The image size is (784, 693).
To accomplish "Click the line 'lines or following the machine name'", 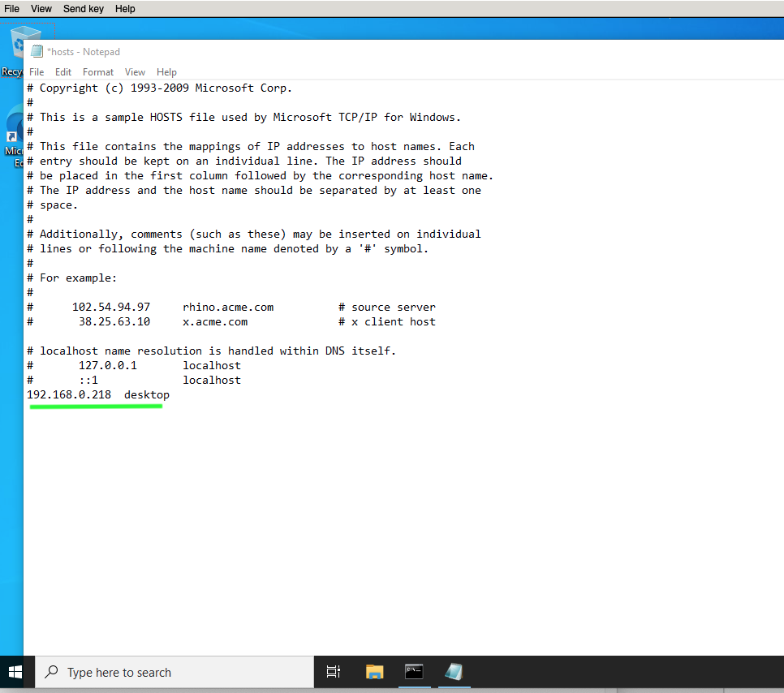I will 227,249.
